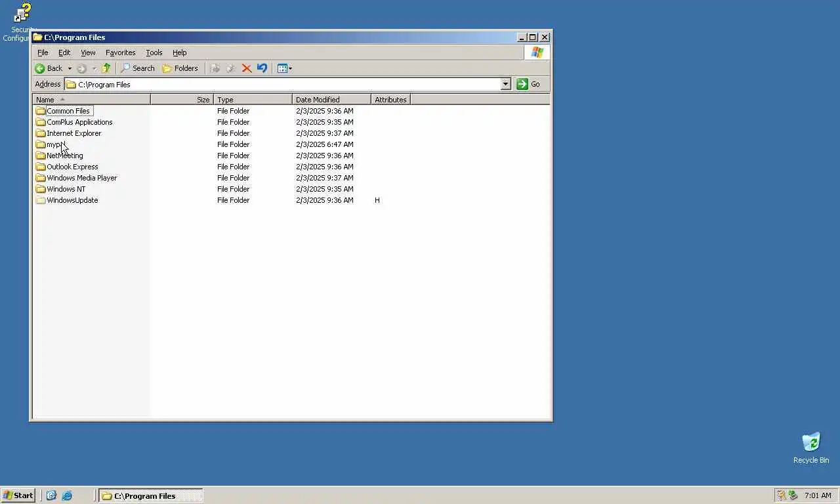The height and width of the screenshot is (504, 840).
Task: Select the Windows Media Player folder icon
Action: (41, 178)
